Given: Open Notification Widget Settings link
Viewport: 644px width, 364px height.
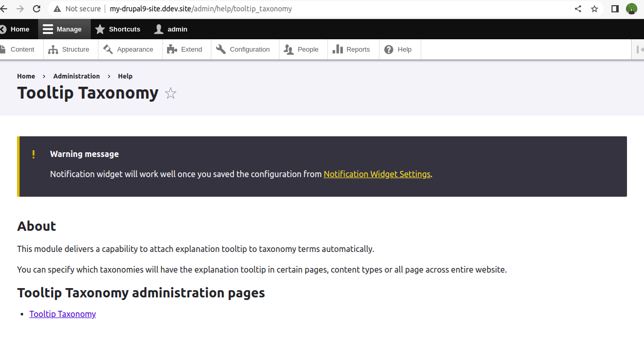Looking at the screenshot, I should [x=377, y=174].
